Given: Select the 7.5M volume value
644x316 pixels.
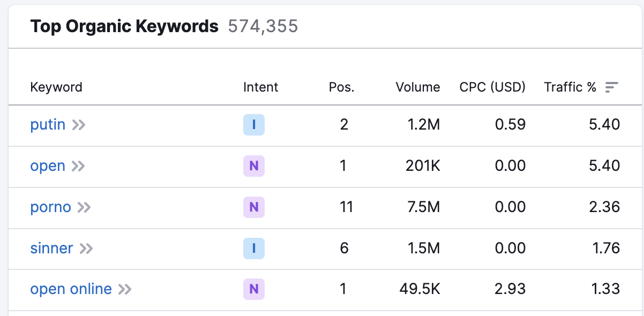Looking at the screenshot, I should pos(423,208).
